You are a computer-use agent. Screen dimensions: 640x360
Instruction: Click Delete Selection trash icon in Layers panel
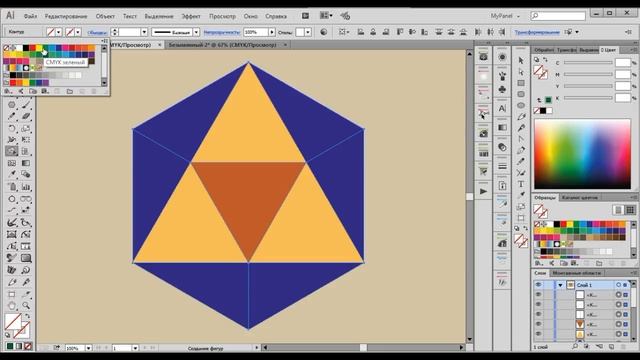click(x=623, y=347)
